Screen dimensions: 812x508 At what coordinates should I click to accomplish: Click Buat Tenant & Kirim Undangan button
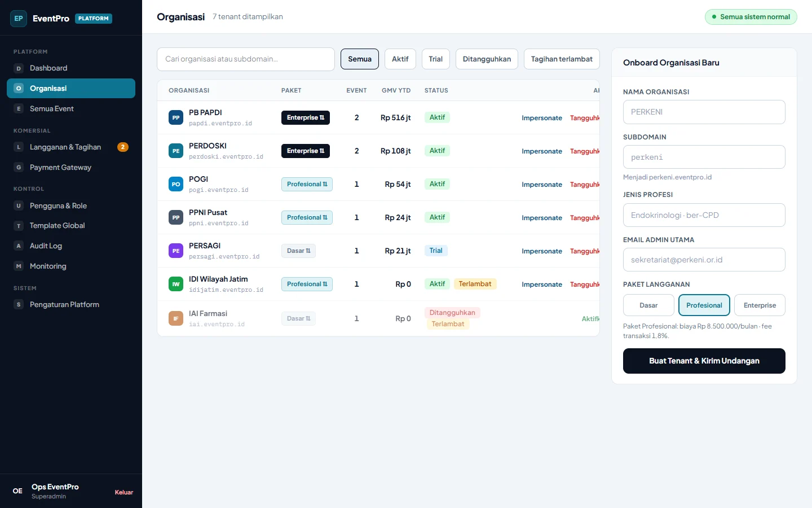[x=704, y=361]
